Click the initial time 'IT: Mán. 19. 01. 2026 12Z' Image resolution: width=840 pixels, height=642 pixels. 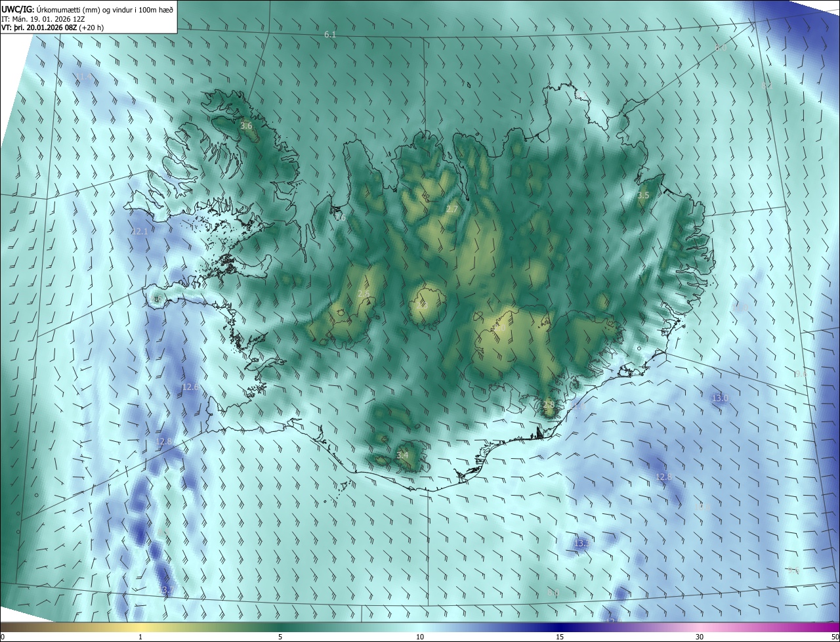pyautogui.click(x=44, y=19)
